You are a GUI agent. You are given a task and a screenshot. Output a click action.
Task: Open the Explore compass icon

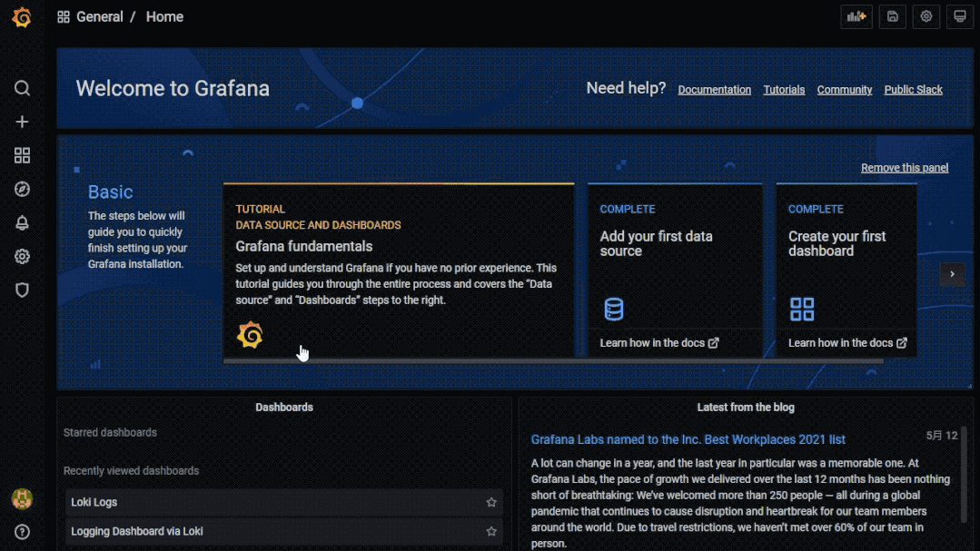point(22,190)
